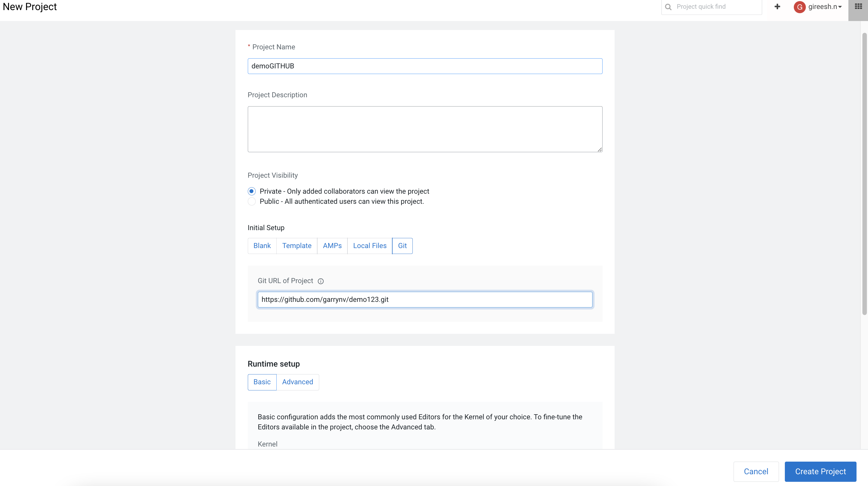Click the gireesh.n avatar icon
The width and height of the screenshot is (868, 486).
coord(800,7)
